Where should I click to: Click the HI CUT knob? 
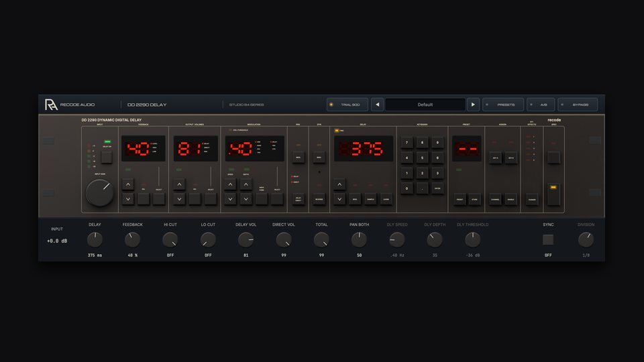click(x=170, y=240)
